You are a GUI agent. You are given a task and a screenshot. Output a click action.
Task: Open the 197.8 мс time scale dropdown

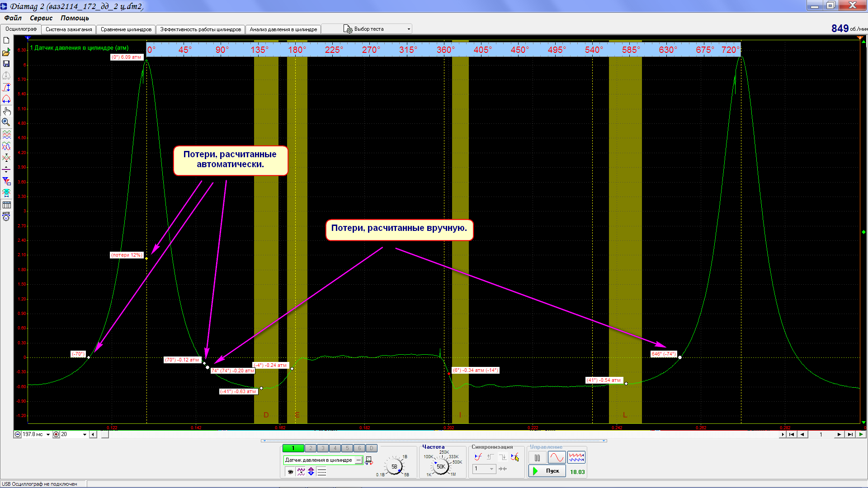click(48, 435)
